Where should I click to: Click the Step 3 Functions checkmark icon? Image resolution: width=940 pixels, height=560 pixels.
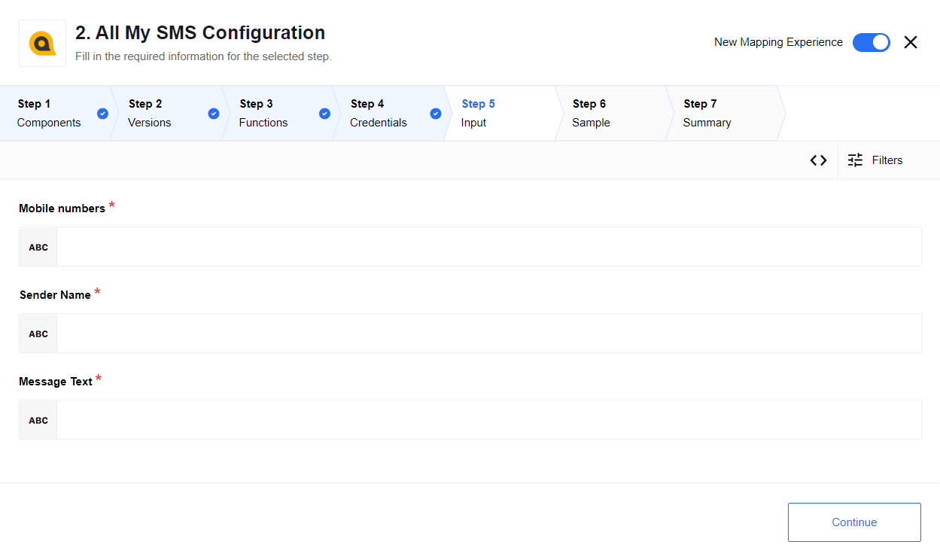point(324,114)
